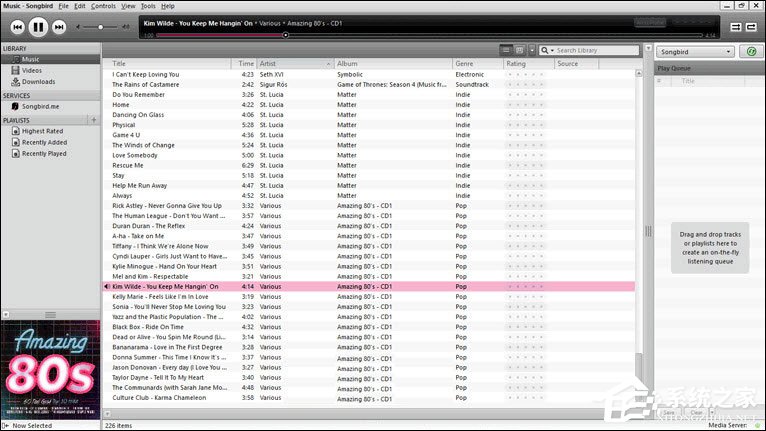Open the Controls menu
This screenshot has width=766, height=431.
[103, 6]
